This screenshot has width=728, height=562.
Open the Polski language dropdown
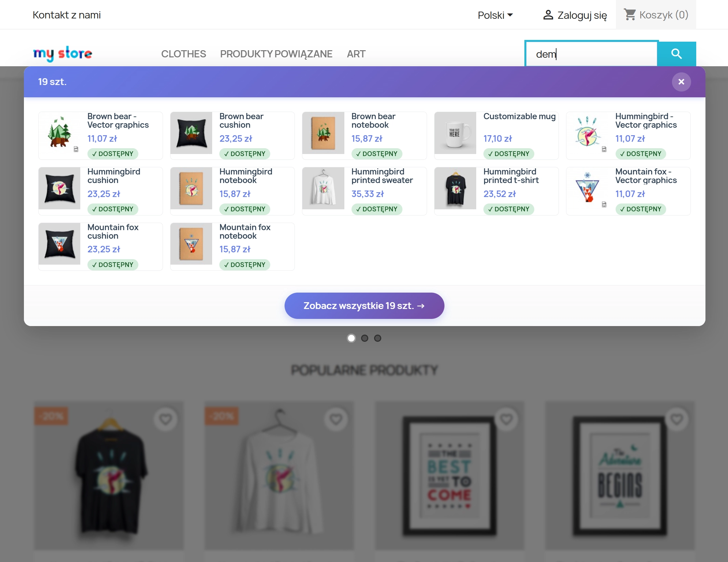click(495, 15)
